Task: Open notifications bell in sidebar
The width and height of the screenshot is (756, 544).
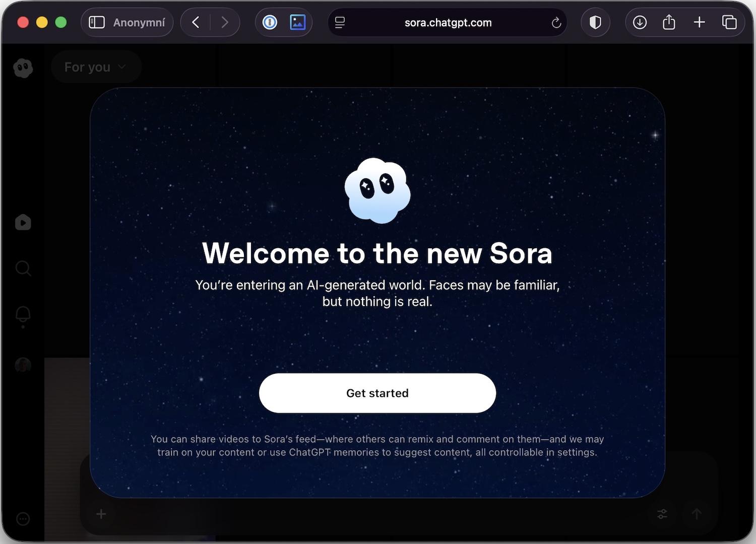Action: coord(23,314)
